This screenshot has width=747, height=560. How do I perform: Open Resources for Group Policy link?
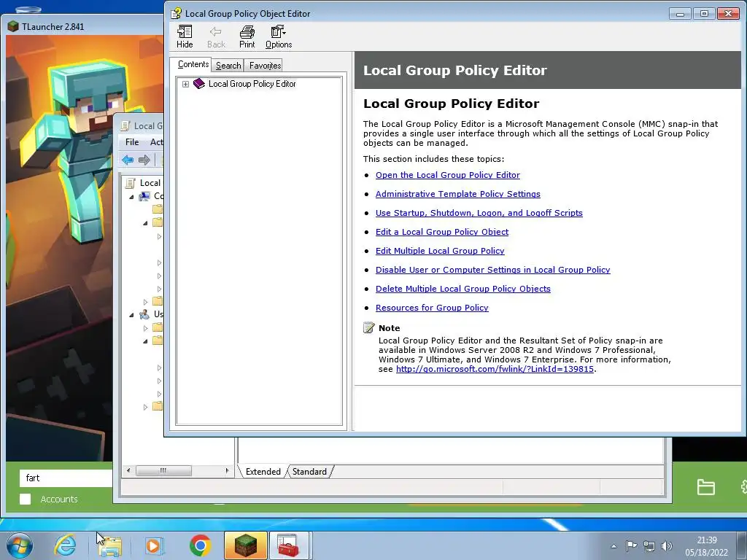tap(432, 308)
